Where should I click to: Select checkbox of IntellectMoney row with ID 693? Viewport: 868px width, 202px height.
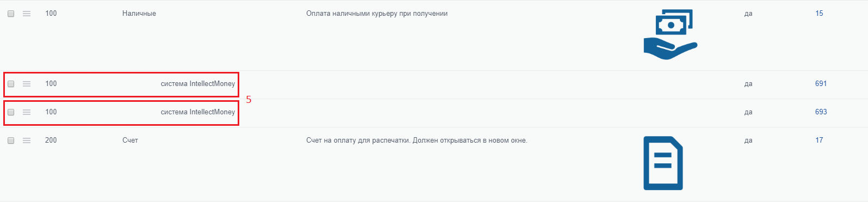tap(11, 112)
